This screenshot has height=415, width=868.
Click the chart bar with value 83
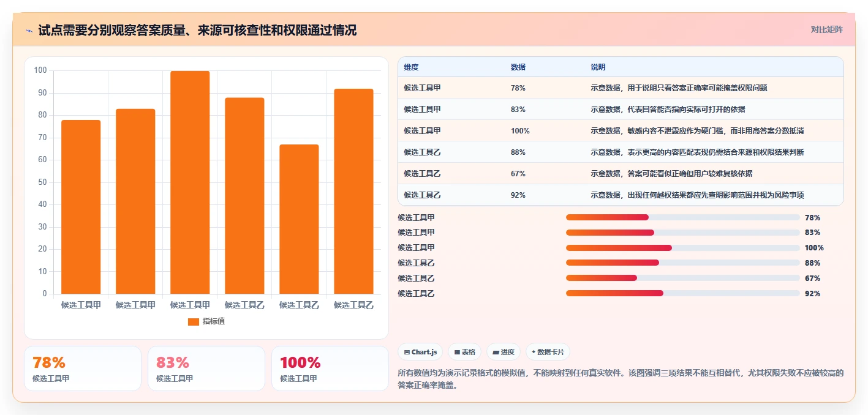(x=135, y=201)
